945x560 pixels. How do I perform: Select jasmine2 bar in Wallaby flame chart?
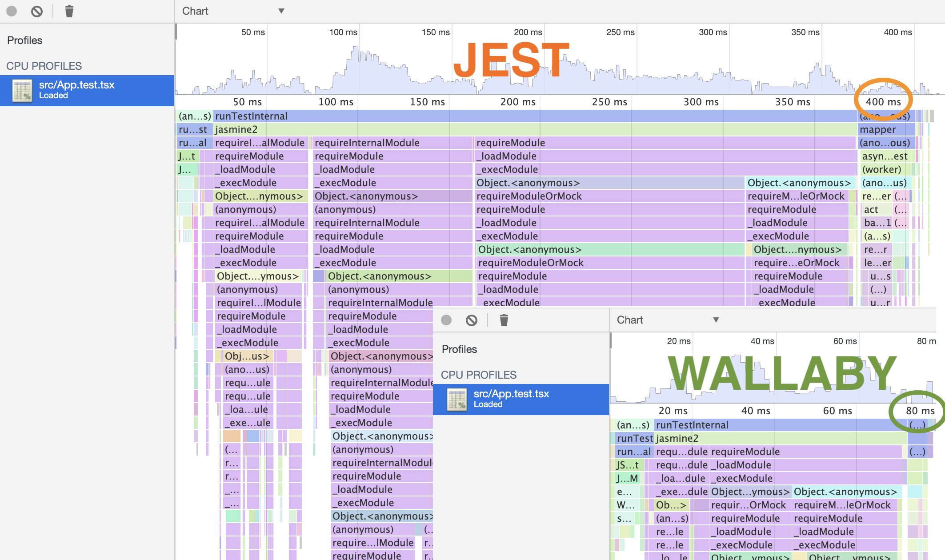coord(781,439)
